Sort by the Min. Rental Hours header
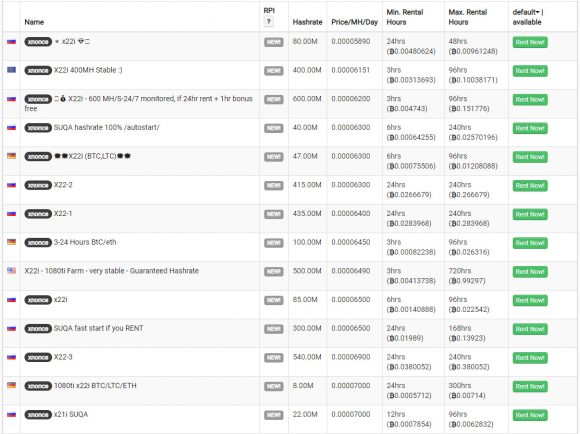Image resolution: width=580 pixels, height=434 pixels. [x=405, y=17]
